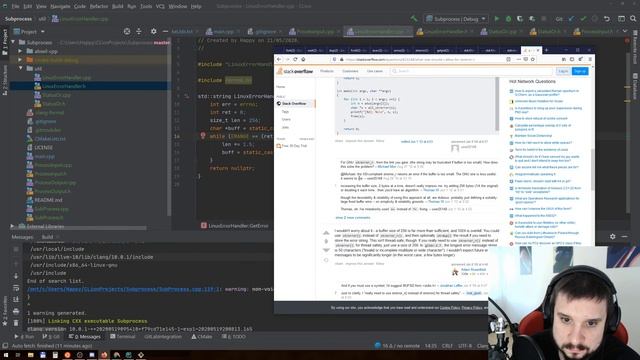The image size is (640, 360).
Task: Click the Git commit green checkmark
Action: (583, 19)
